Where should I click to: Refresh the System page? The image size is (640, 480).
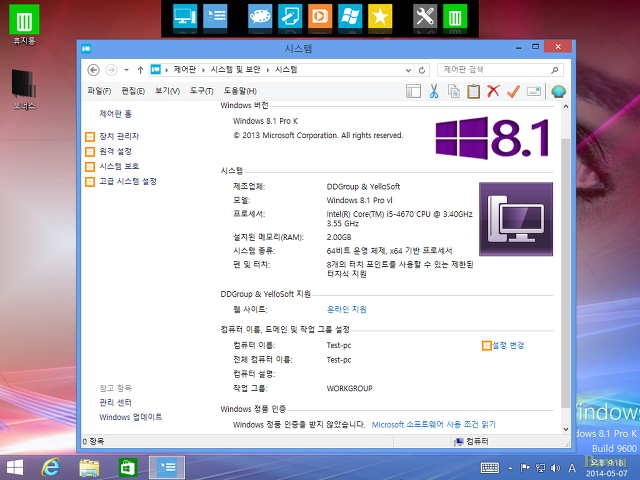click(422, 70)
